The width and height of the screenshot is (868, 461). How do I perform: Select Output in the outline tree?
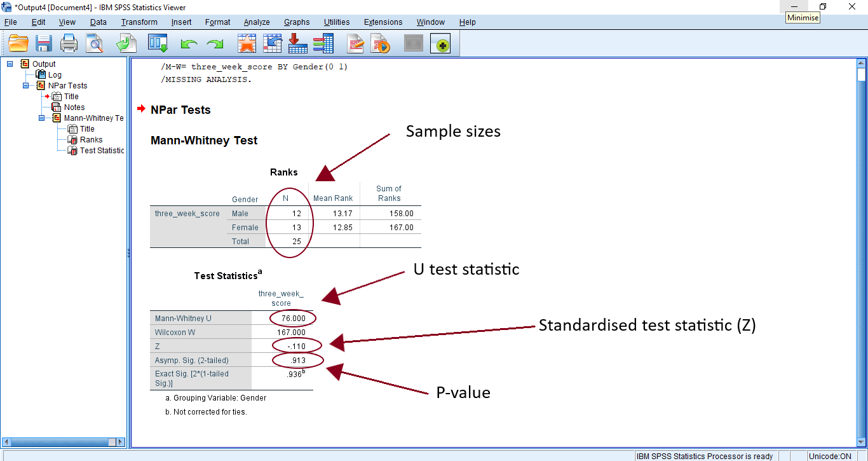click(x=44, y=64)
